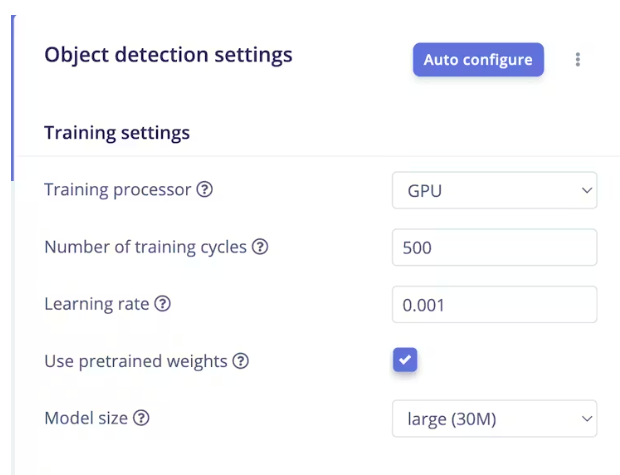
Task: Focus the Learning rate input field
Action: 494,304
